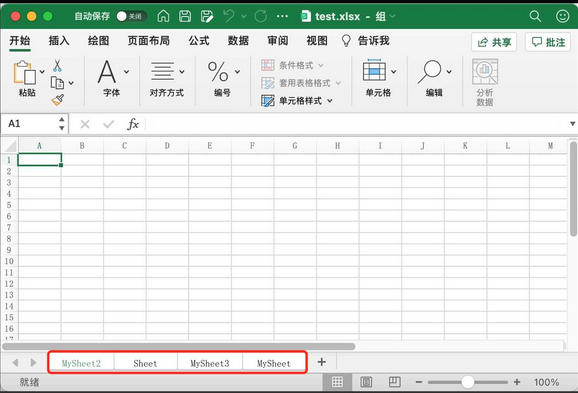Switch to Normal grid view
Screen dimensions: 578x393
[337, 382]
